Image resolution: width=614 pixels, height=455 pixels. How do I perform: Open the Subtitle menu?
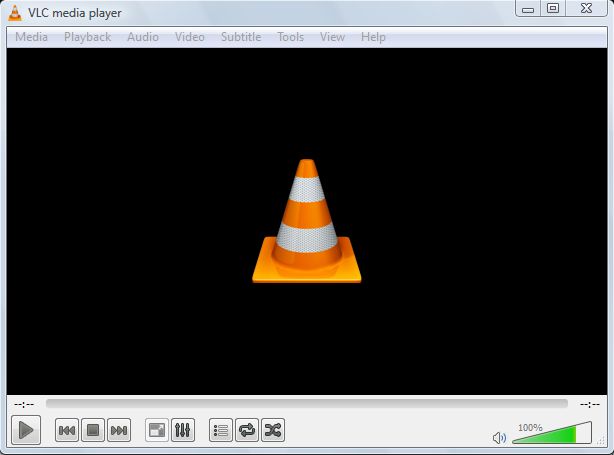(x=241, y=37)
